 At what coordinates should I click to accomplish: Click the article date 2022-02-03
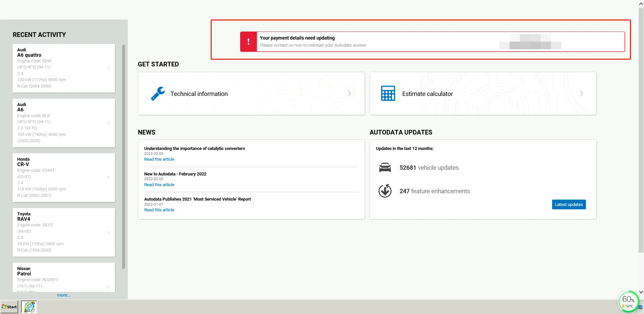pyautogui.click(x=154, y=154)
